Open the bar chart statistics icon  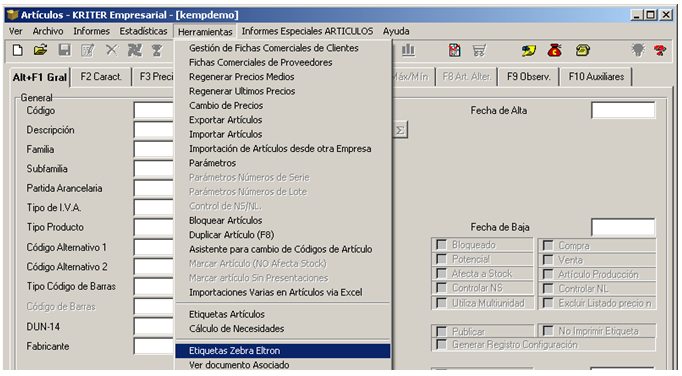tap(408, 50)
